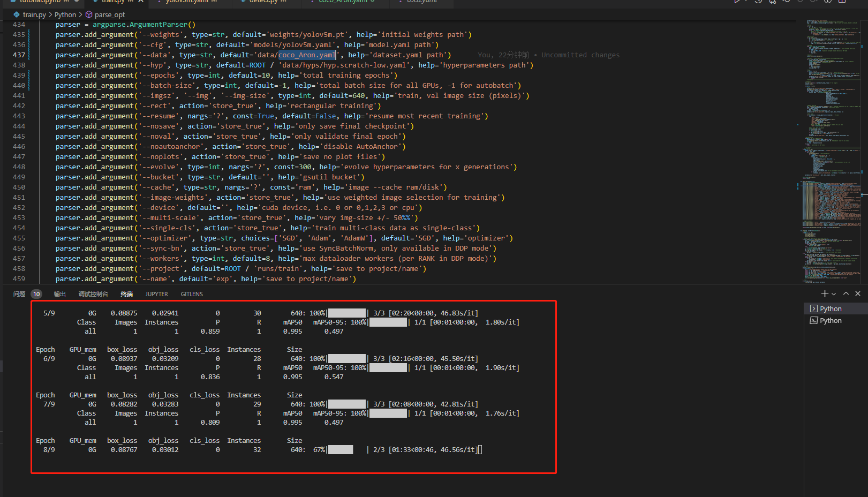Open the terminal launch profile dropdown chevron
The height and width of the screenshot is (497, 868).
(x=834, y=294)
